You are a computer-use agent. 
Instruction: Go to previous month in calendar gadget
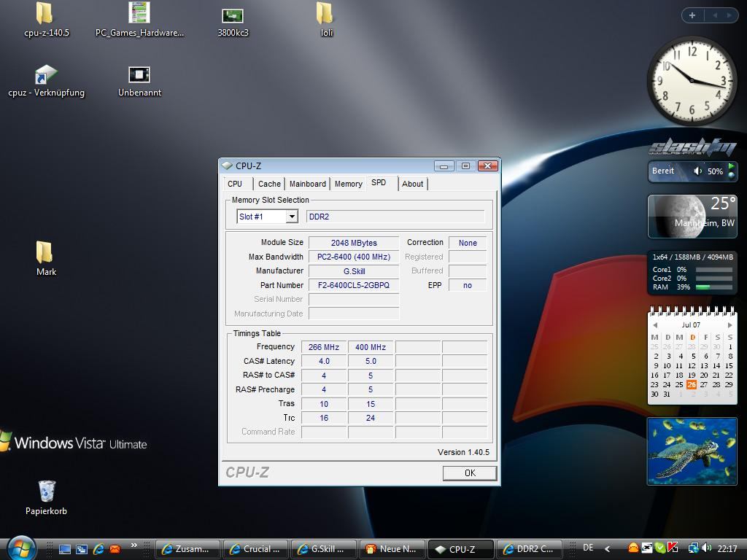click(x=656, y=325)
